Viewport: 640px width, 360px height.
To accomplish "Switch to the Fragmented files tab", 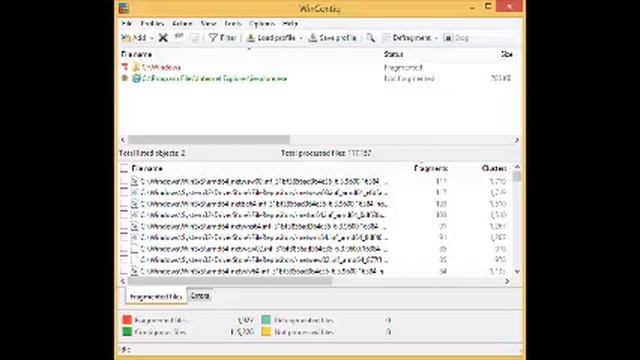I will click(x=156, y=297).
